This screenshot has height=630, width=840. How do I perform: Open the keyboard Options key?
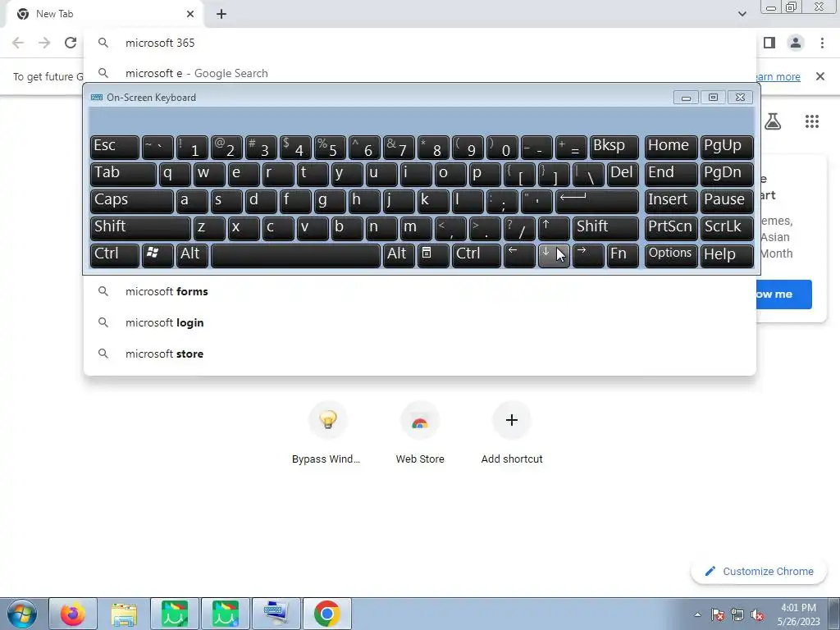click(x=671, y=256)
